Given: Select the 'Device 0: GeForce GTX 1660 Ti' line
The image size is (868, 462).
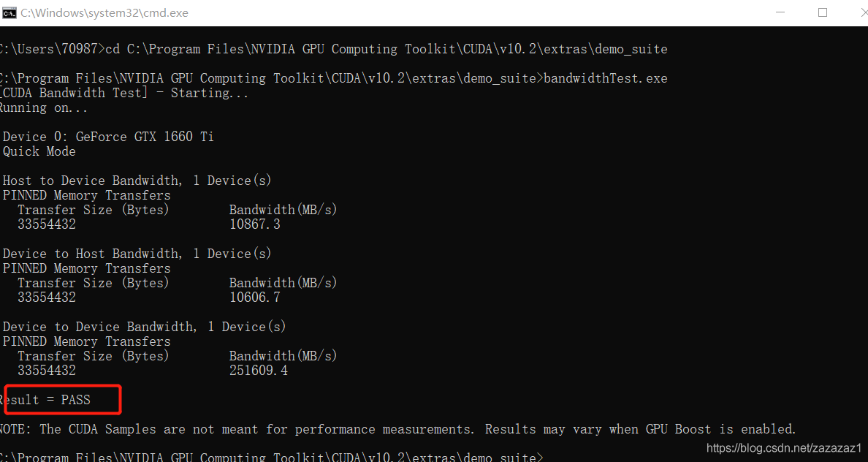Looking at the screenshot, I should [x=108, y=137].
